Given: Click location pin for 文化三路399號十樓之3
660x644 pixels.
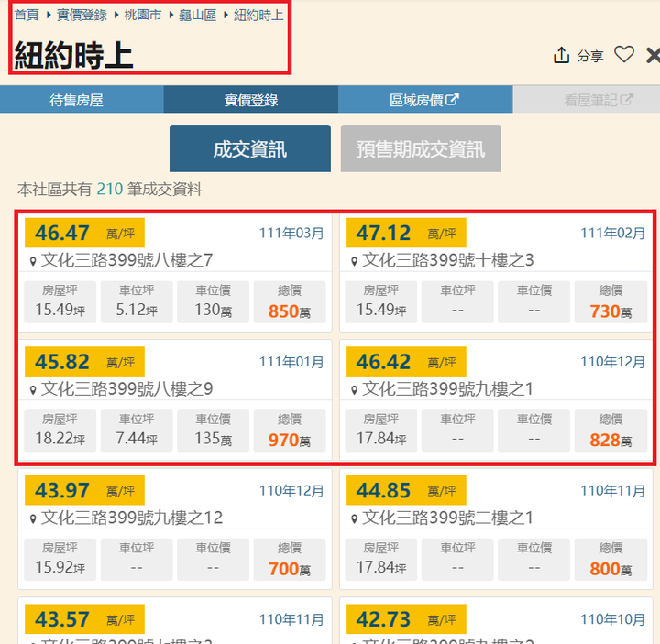Looking at the screenshot, I should [355, 262].
